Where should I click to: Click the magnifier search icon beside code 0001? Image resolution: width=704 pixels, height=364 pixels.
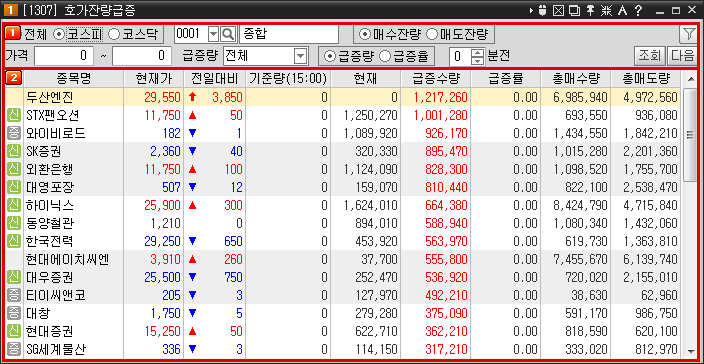click(228, 34)
